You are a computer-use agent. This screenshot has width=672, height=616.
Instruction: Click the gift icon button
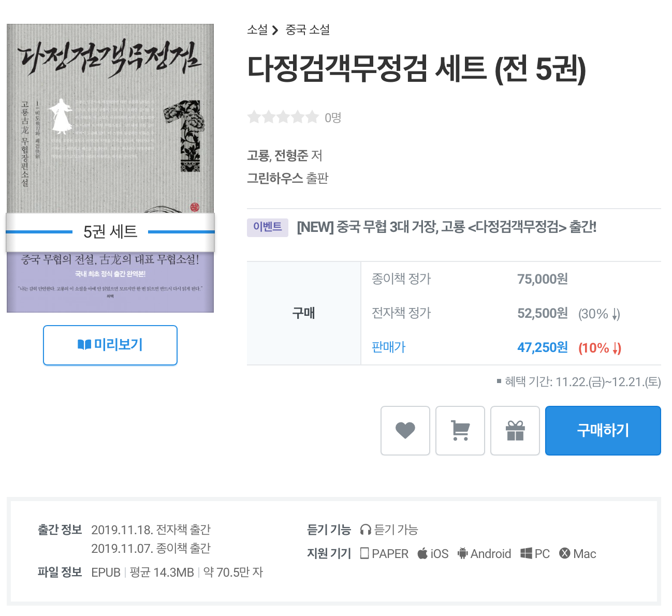[x=515, y=430]
